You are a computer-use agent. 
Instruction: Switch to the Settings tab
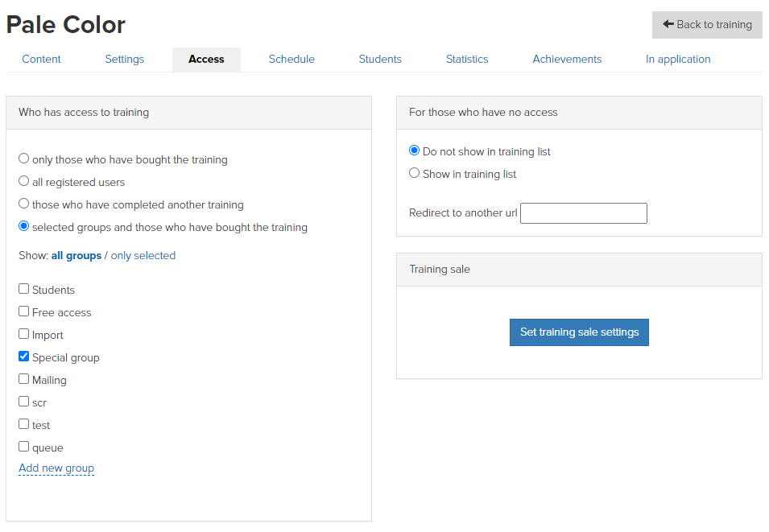[125, 60]
